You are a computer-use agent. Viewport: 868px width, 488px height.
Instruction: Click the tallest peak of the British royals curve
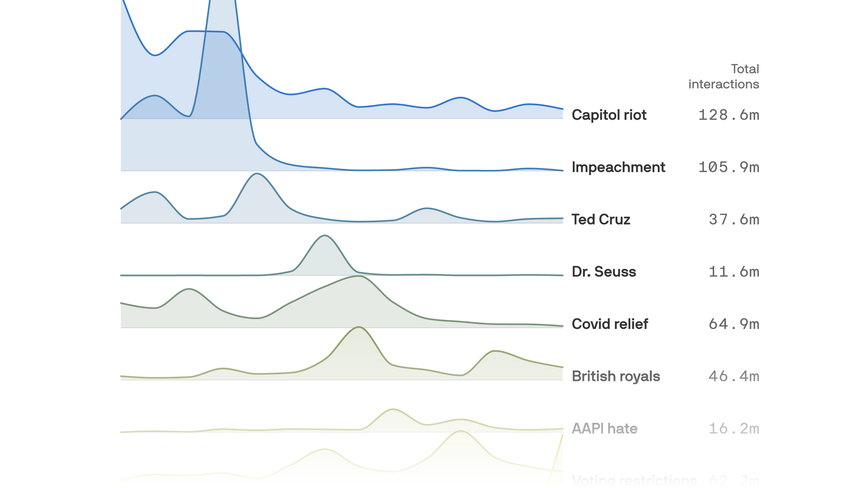point(359,327)
